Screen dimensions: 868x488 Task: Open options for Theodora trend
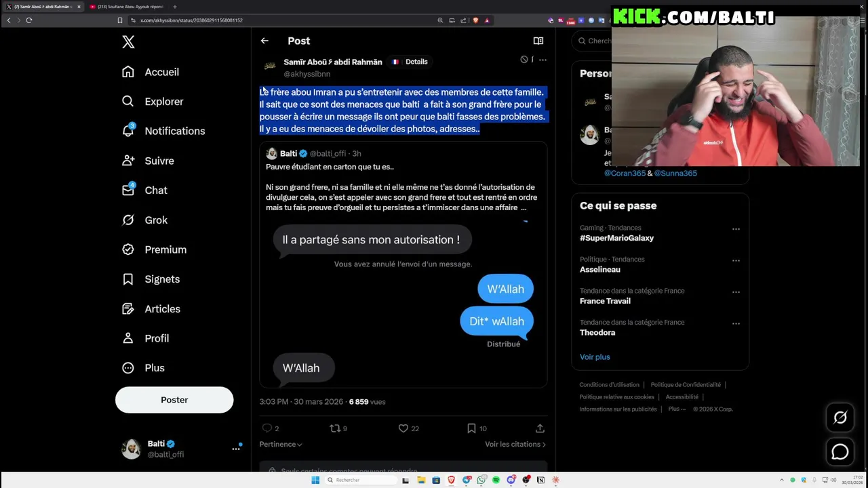tap(736, 323)
